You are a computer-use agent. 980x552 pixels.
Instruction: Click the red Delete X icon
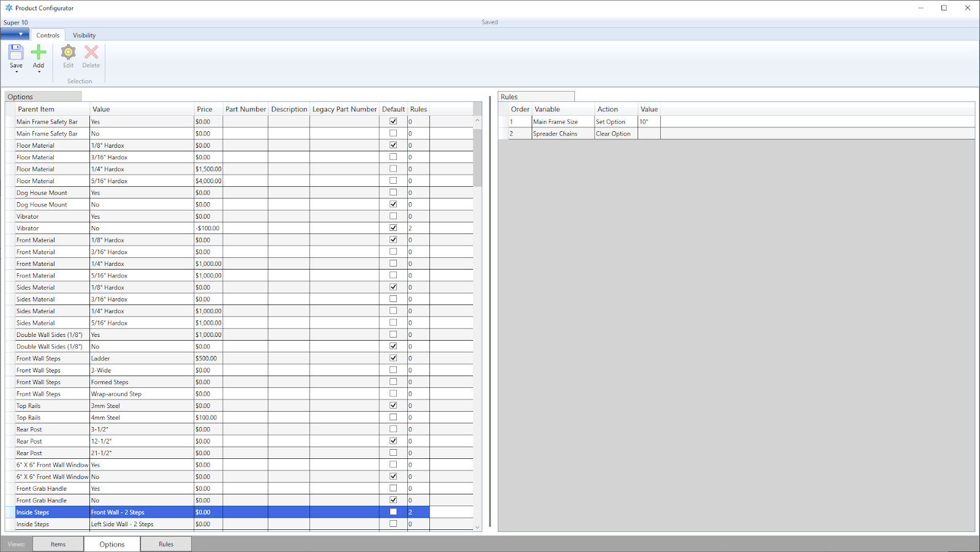[x=91, y=53]
